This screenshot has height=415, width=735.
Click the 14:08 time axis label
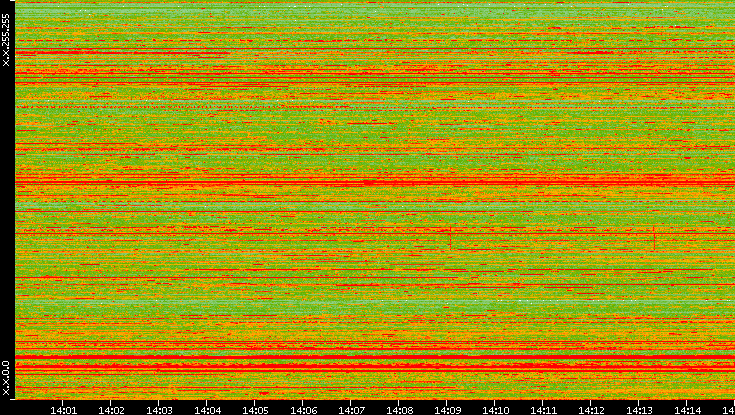(x=399, y=410)
